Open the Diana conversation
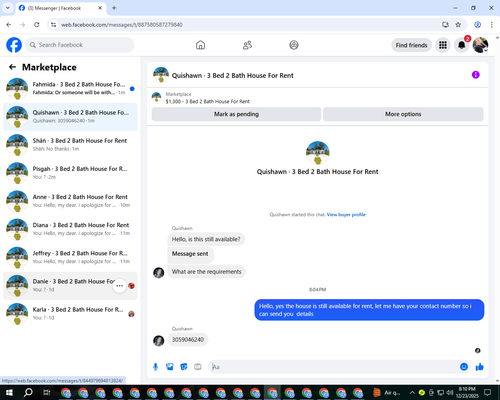 [x=70, y=229]
